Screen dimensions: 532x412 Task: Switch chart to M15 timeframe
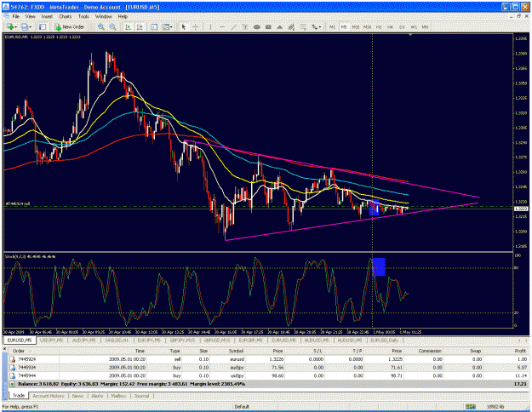pyautogui.click(x=355, y=26)
